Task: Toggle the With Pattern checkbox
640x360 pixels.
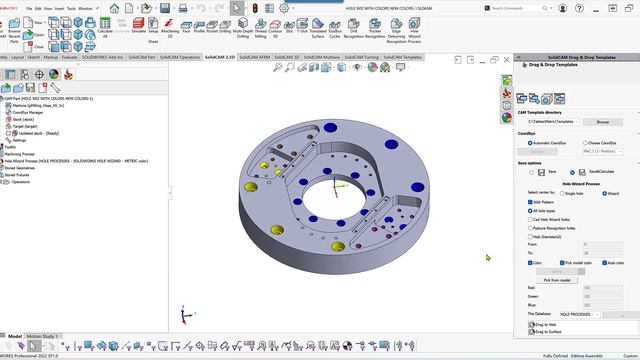Action: pyautogui.click(x=530, y=202)
